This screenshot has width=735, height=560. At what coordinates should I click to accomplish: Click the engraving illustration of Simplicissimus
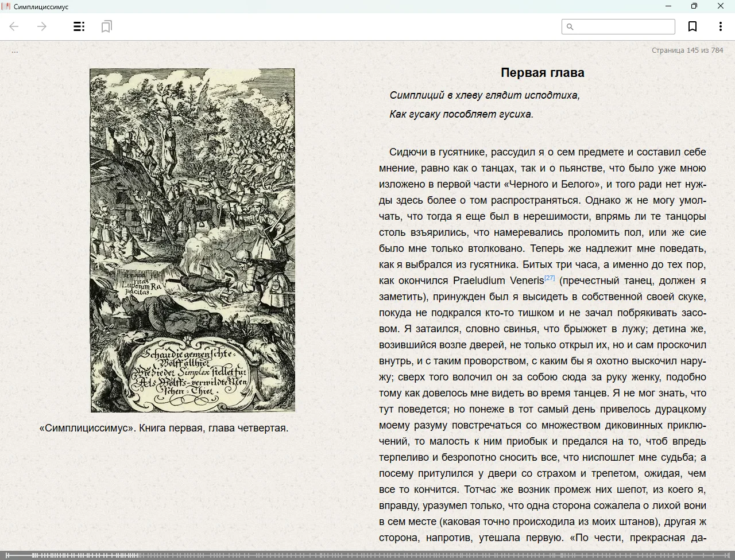192,240
